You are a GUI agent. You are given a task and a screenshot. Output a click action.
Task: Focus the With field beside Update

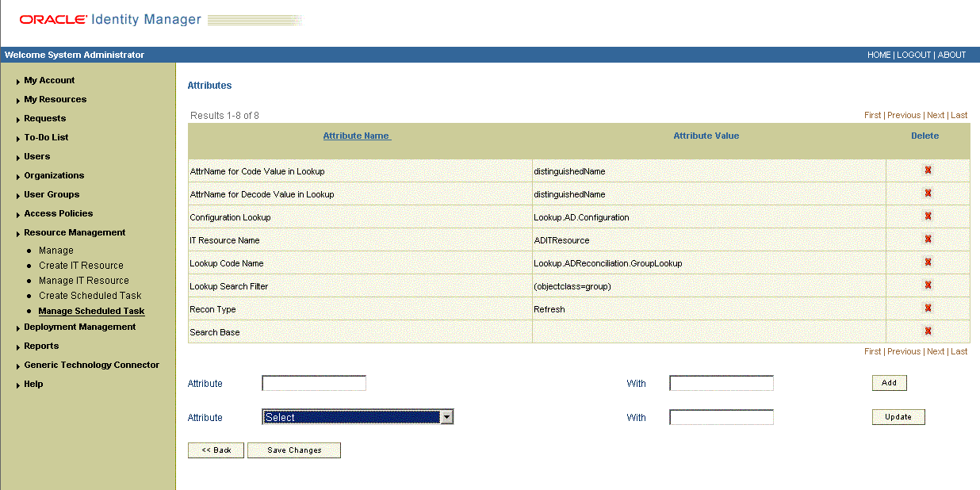click(x=722, y=417)
